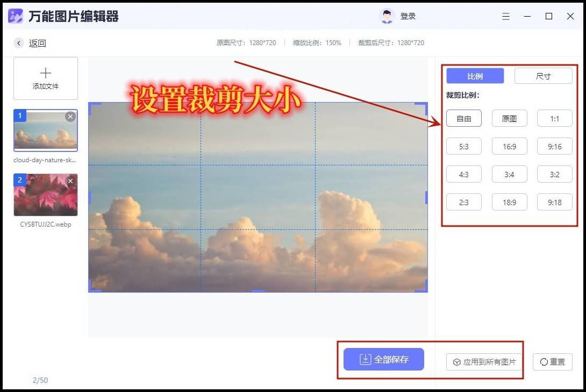This screenshot has height=392, width=586.
Task: Select the 9:16 crop ratio
Action: [555, 147]
